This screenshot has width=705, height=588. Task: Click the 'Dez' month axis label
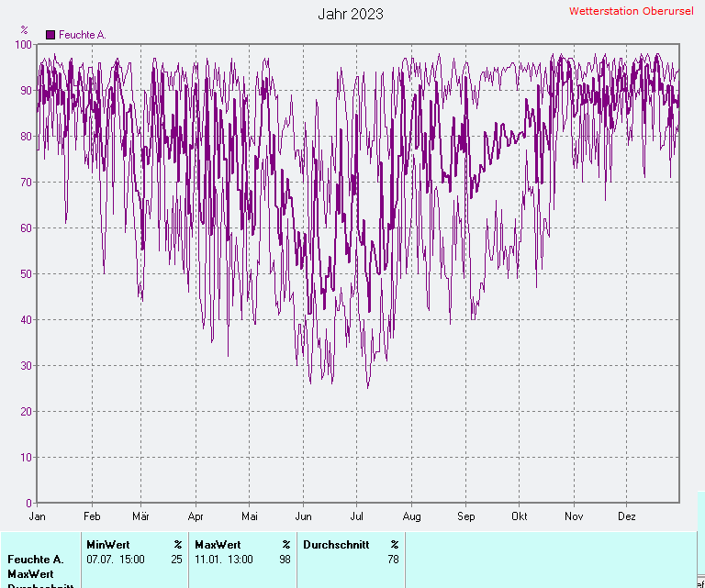[627, 516]
